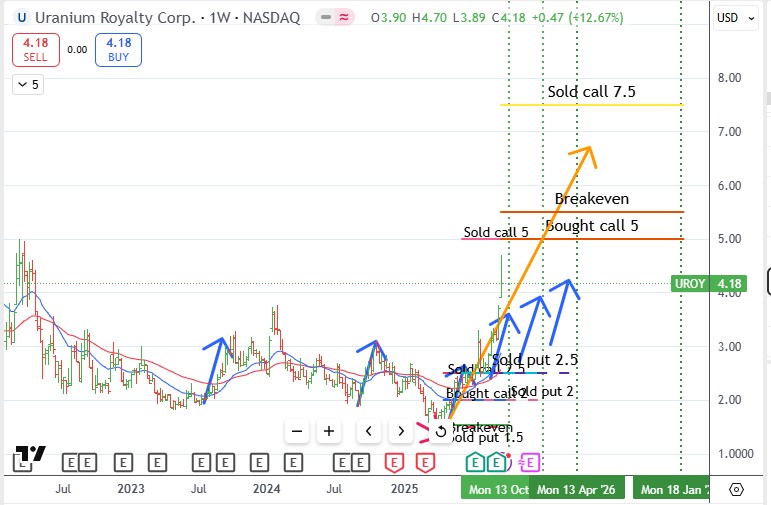The width and height of the screenshot is (771, 505).
Task: Click the 6.00 price axis label
Action: (x=729, y=186)
